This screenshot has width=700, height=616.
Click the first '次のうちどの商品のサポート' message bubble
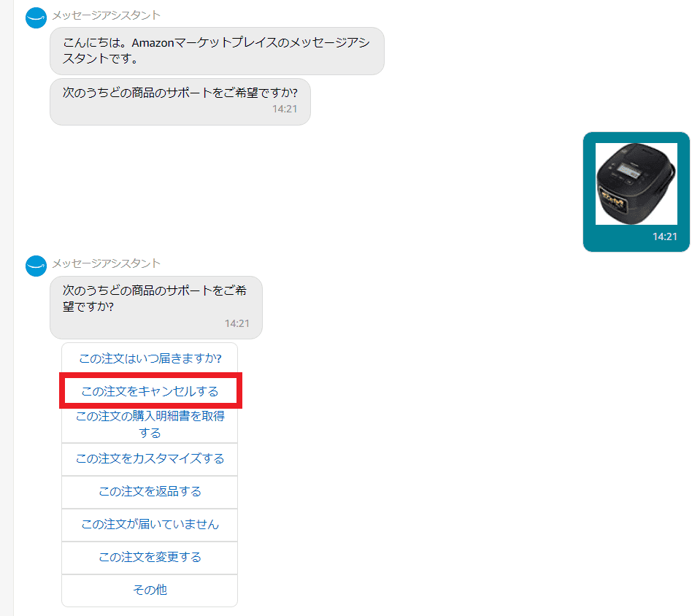coord(180,101)
